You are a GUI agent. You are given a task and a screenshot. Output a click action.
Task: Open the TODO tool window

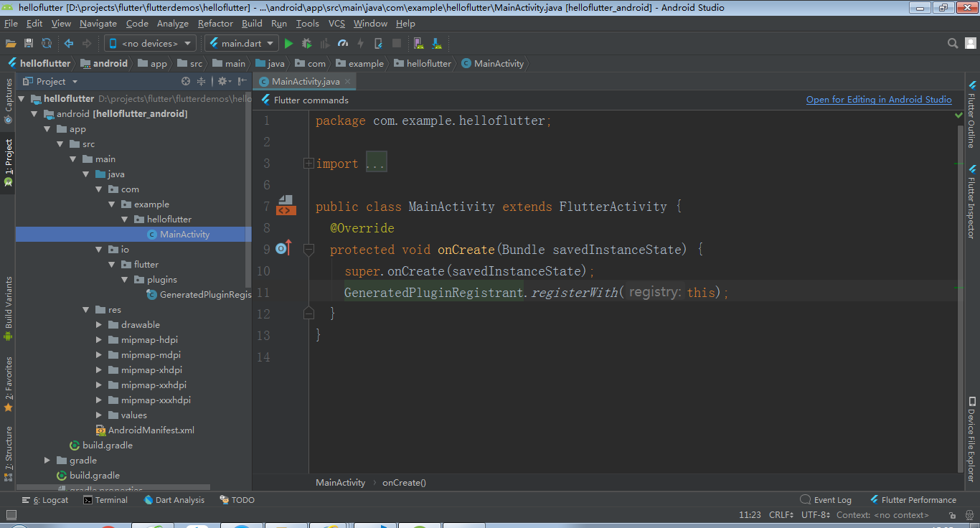click(x=237, y=500)
